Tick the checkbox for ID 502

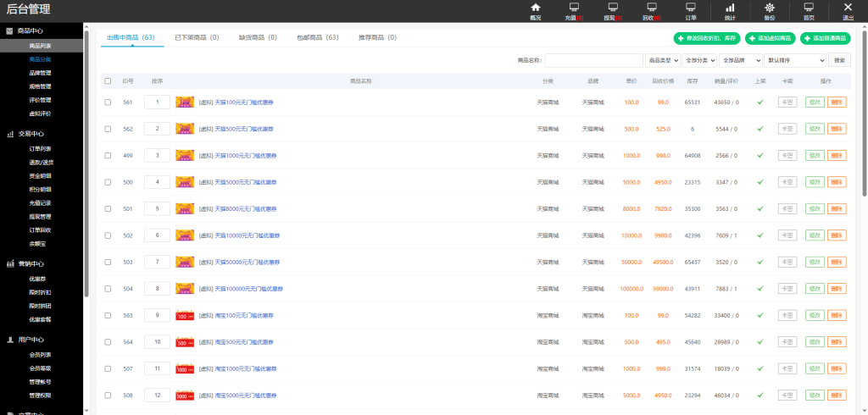(x=108, y=235)
